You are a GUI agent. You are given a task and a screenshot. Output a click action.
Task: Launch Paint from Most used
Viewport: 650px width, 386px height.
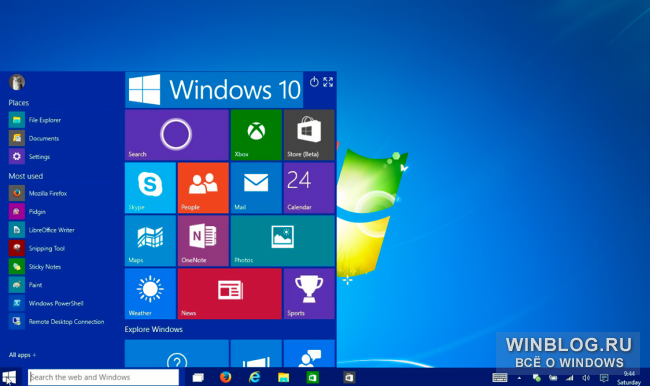(26, 284)
